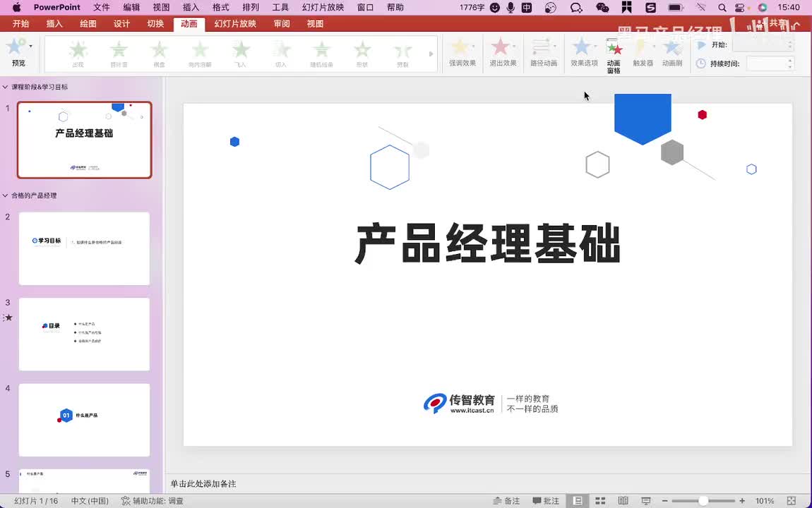Select slide 1 thumbnail 产品经理基础
This screenshot has height=508, width=812.
click(85, 140)
